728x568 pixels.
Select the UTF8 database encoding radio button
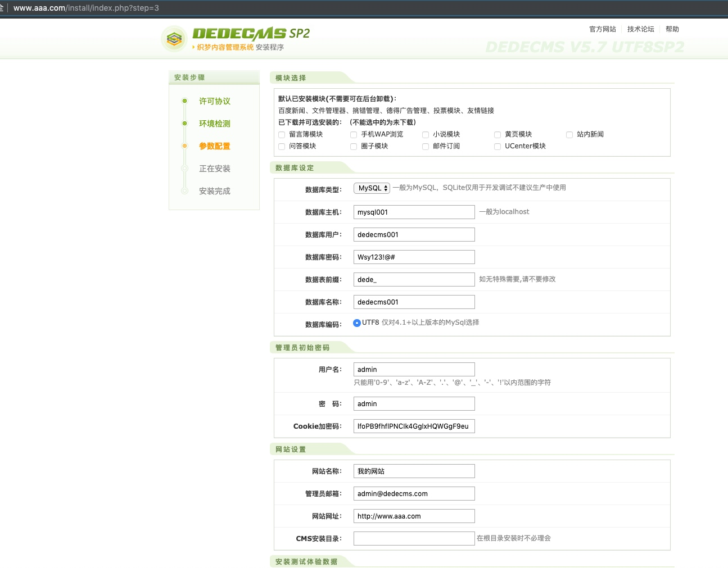pos(357,323)
